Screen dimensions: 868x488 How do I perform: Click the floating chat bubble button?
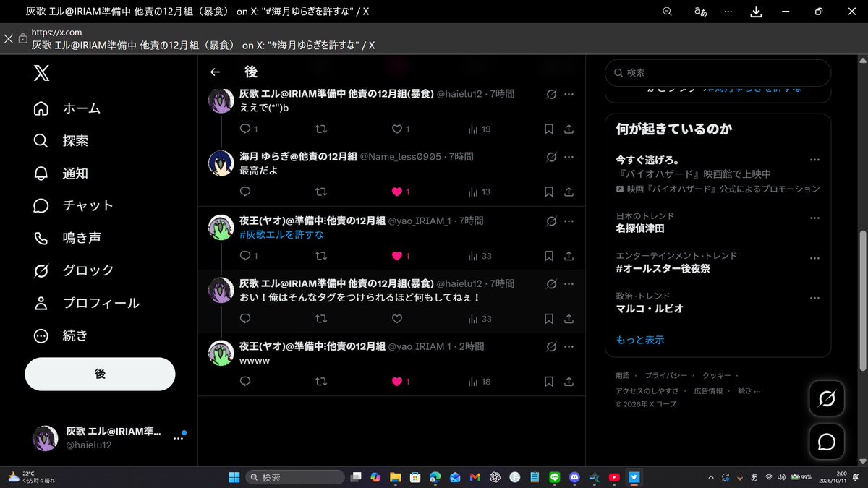coord(826,442)
